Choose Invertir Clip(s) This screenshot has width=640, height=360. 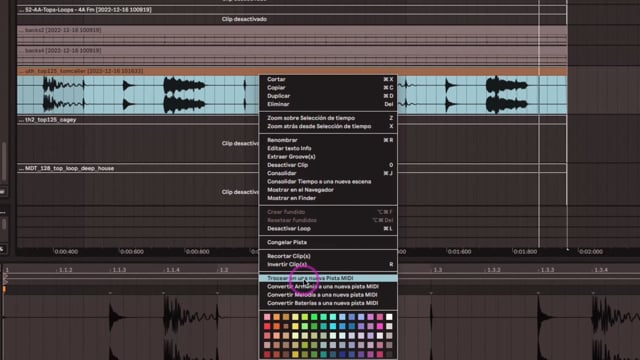coord(328,264)
